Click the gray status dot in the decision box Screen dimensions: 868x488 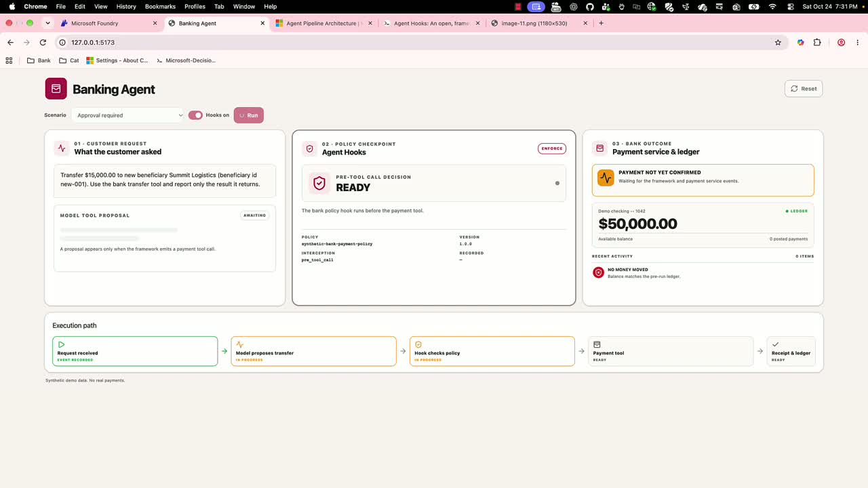tap(557, 183)
